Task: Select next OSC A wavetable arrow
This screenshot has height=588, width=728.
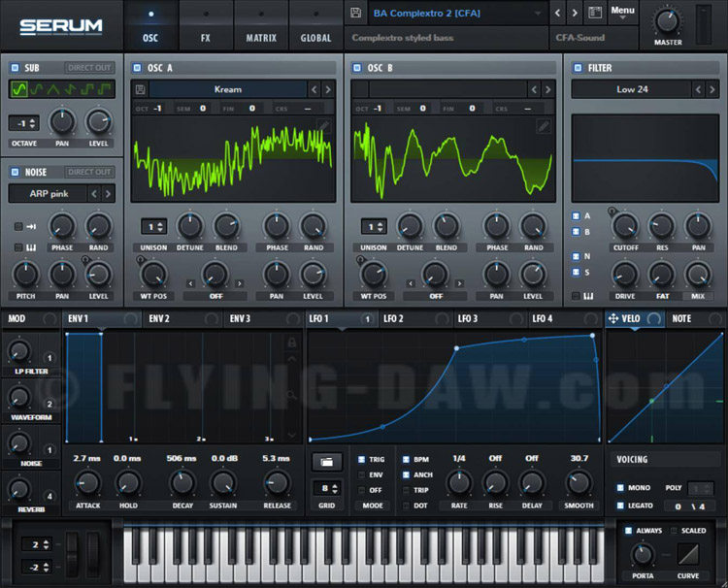Action: click(328, 89)
